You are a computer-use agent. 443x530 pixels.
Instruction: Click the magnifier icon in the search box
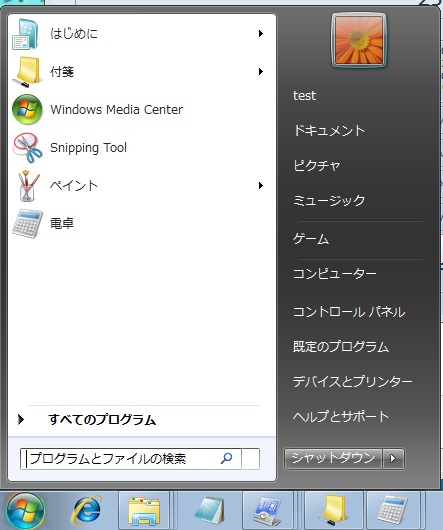pyautogui.click(x=226, y=458)
